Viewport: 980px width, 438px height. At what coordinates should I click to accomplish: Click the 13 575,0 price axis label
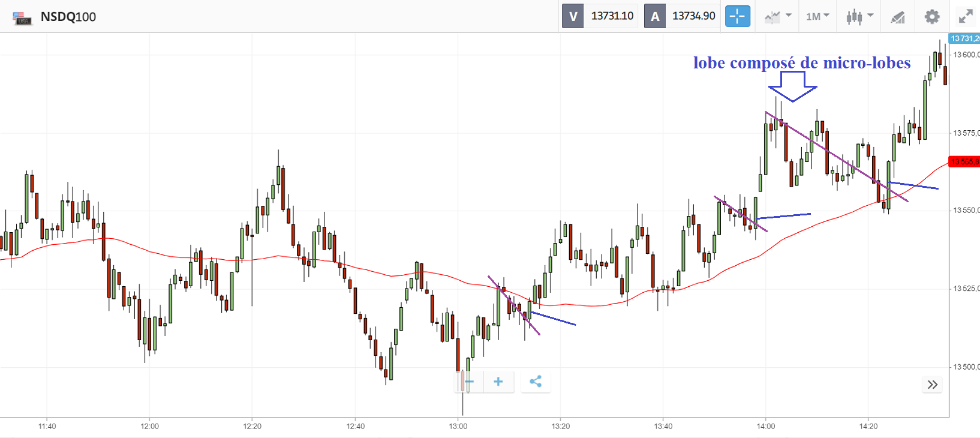(966, 133)
